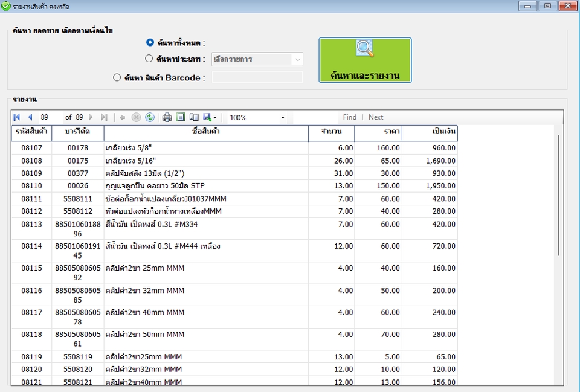This screenshot has width=580, height=392.
Task: Go to first page of report
Action: coord(16,117)
